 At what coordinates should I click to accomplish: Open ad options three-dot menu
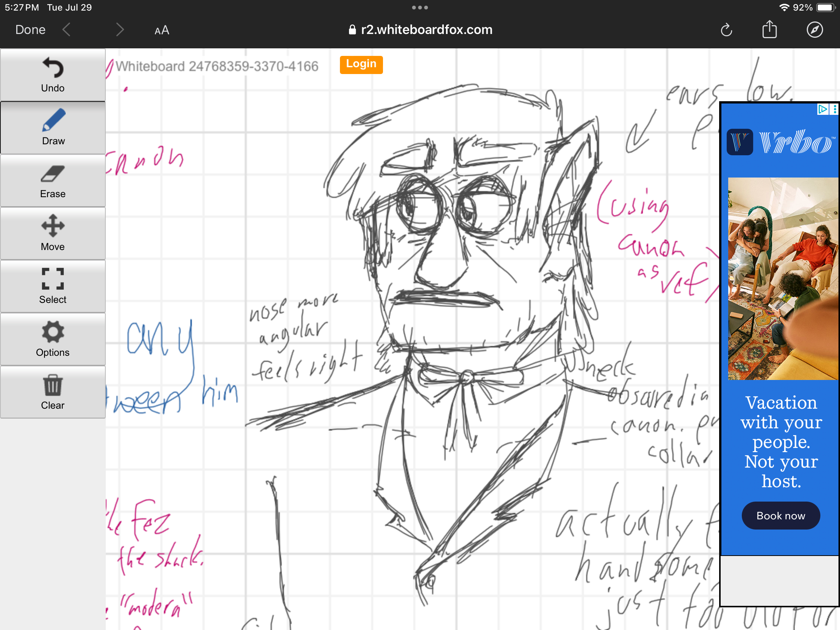[835, 110]
